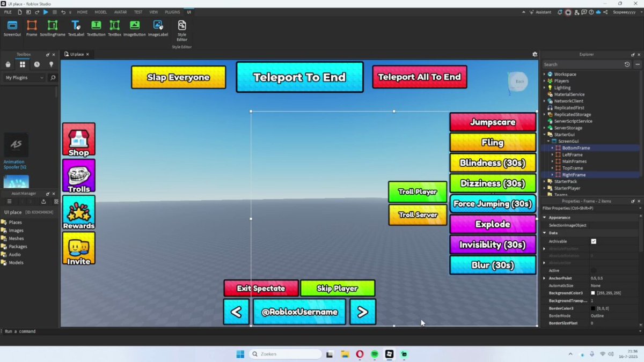Switch to the AVATAR ribbon tab

[x=120, y=12]
